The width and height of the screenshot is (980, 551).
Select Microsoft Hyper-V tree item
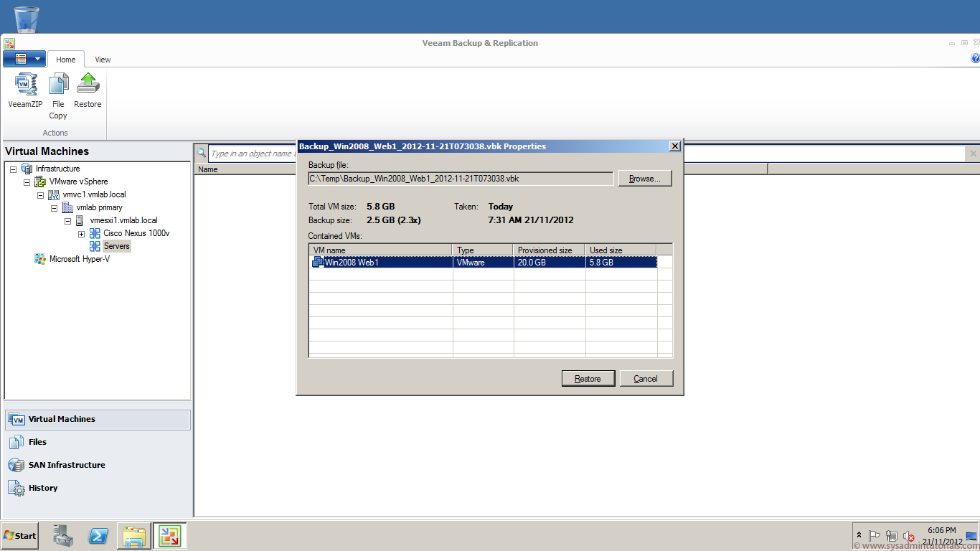coord(79,259)
